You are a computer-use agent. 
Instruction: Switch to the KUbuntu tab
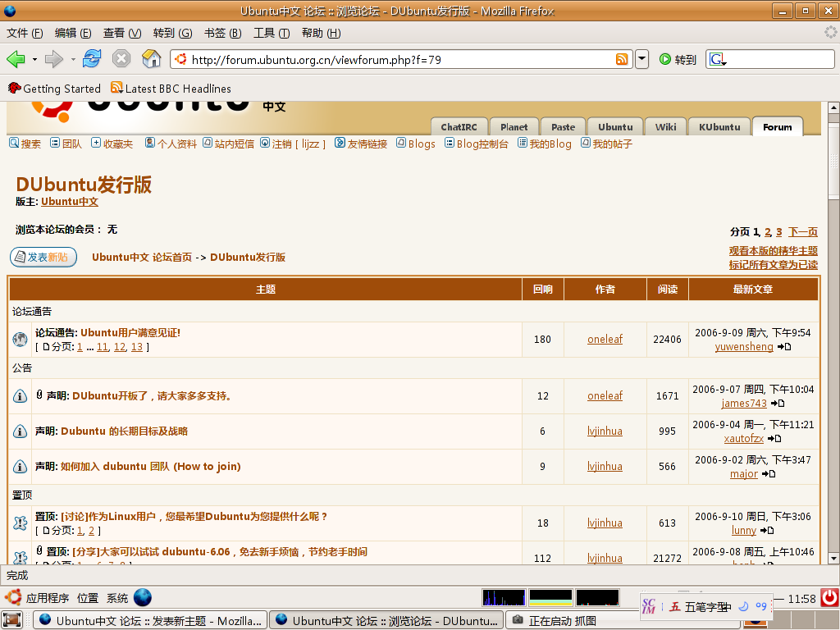pos(719,127)
